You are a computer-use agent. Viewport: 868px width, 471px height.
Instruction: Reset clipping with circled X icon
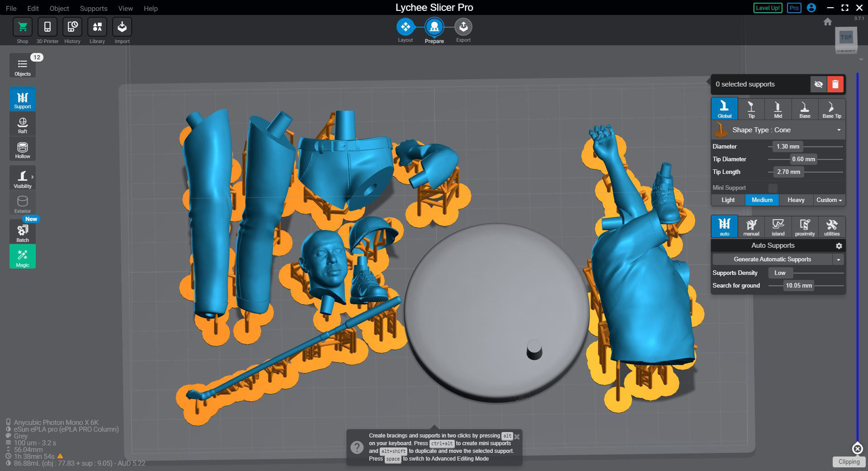pyautogui.click(x=857, y=448)
